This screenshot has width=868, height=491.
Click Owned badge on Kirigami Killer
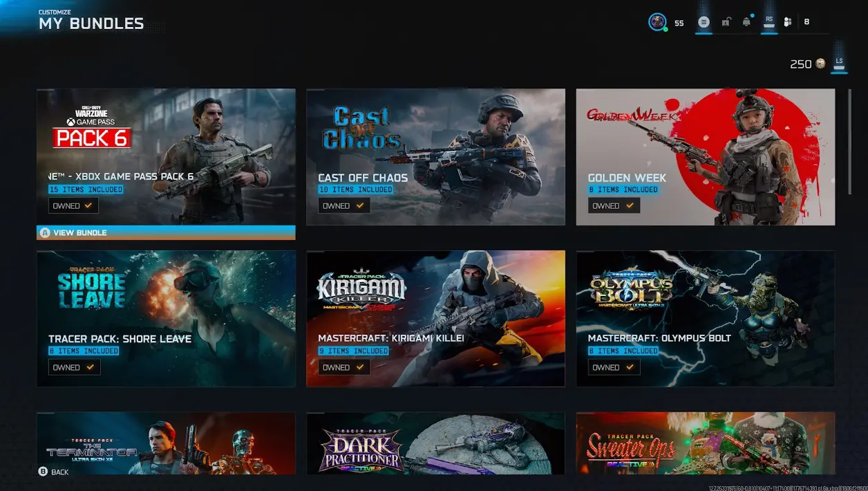(344, 367)
